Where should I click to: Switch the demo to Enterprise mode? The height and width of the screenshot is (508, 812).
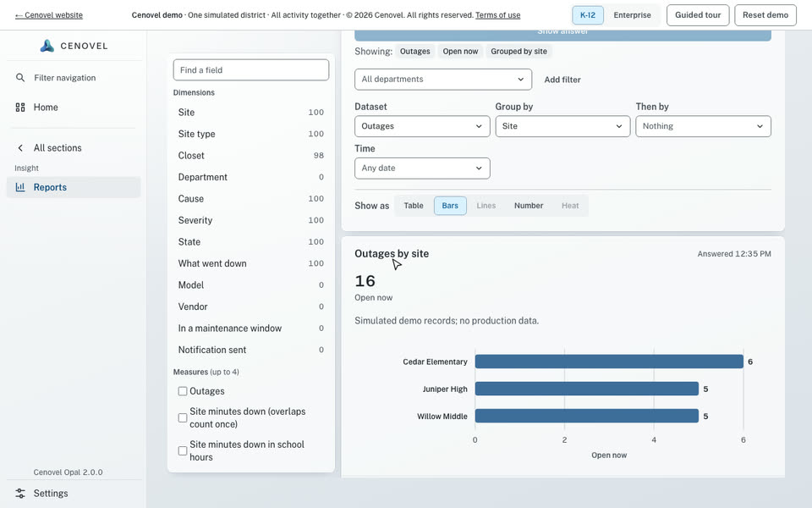click(632, 15)
